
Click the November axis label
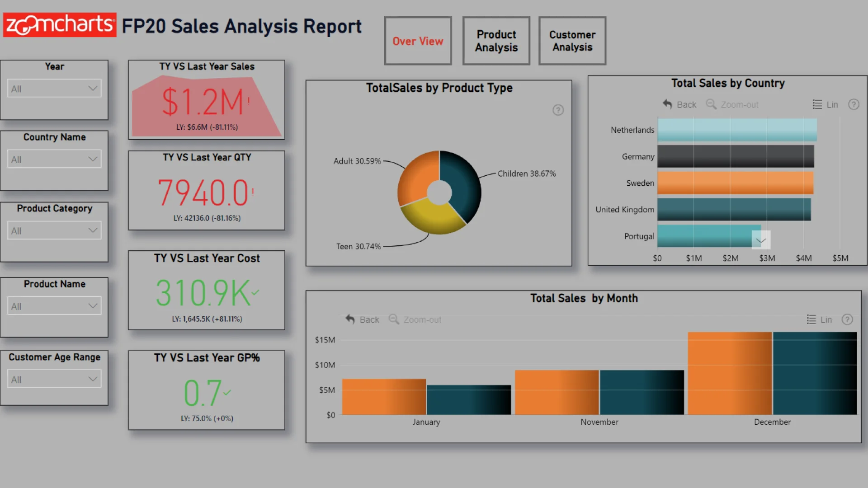tap(599, 422)
